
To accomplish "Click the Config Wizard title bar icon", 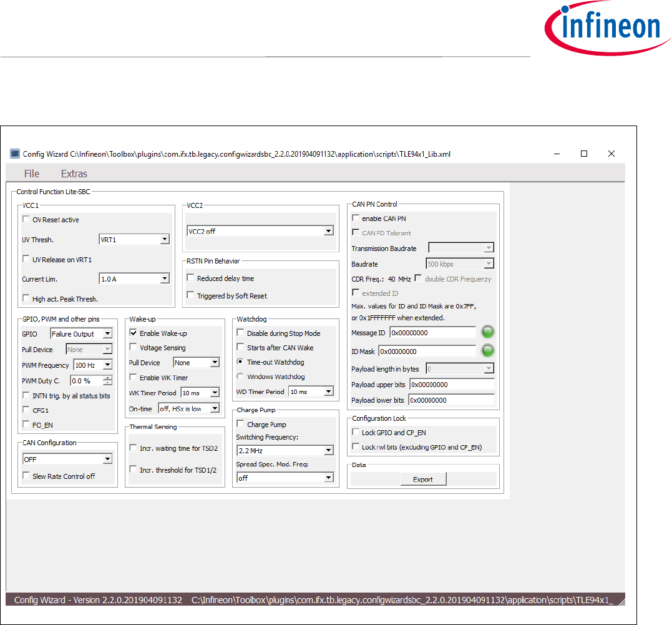I will click(15, 154).
